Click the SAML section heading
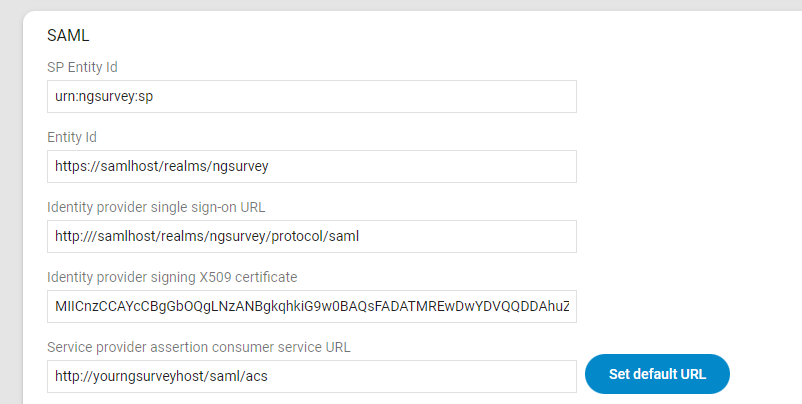802x404 pixels. click(x=68, y=35)
